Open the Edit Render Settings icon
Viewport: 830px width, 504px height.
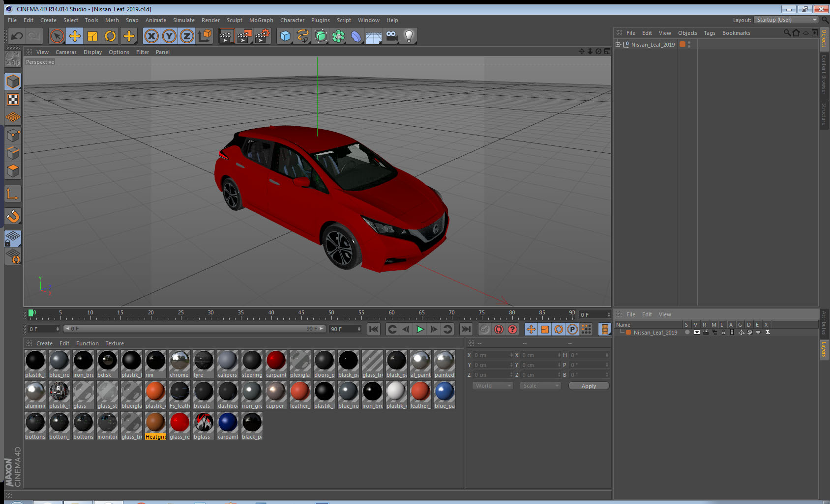click(263, 36)
